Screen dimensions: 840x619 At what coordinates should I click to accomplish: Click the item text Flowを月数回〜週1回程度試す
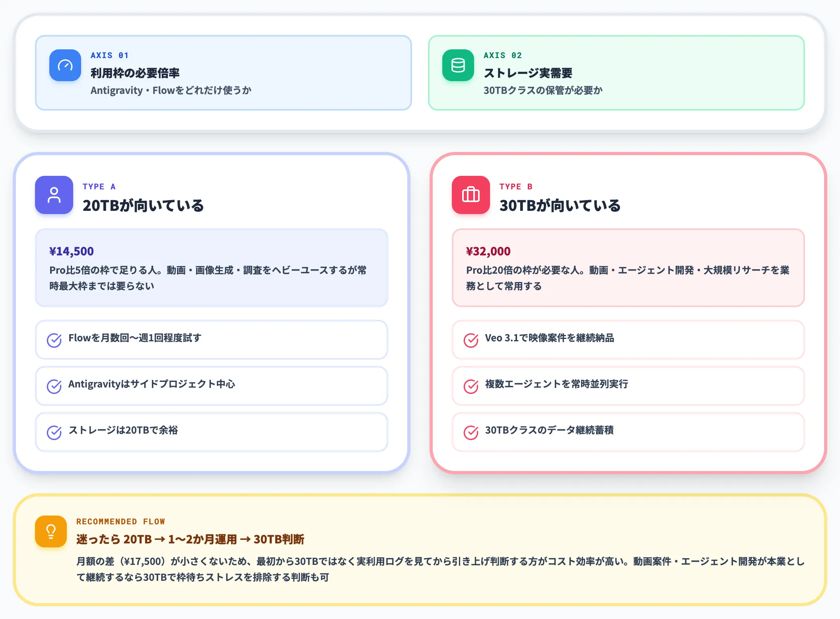pyautogui.click(x=135, y=338)
